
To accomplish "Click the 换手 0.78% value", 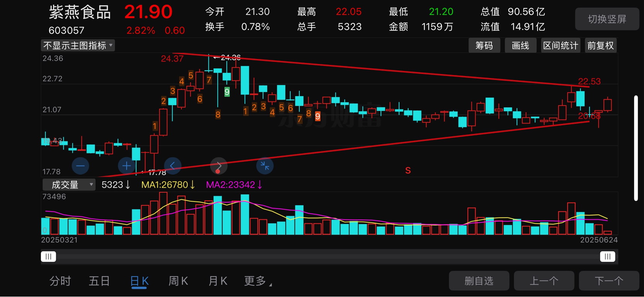I will (x=255, y=27).
